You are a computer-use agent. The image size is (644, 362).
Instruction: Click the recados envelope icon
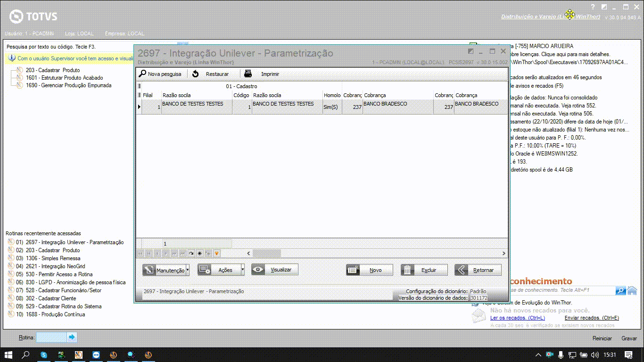[x=479, y=315]
